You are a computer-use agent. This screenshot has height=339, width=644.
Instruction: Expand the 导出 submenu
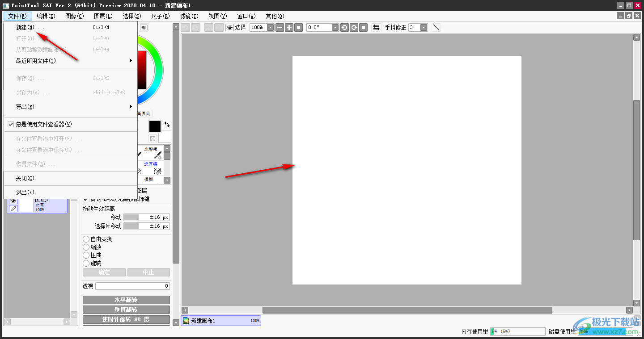[x=71, y=107]
